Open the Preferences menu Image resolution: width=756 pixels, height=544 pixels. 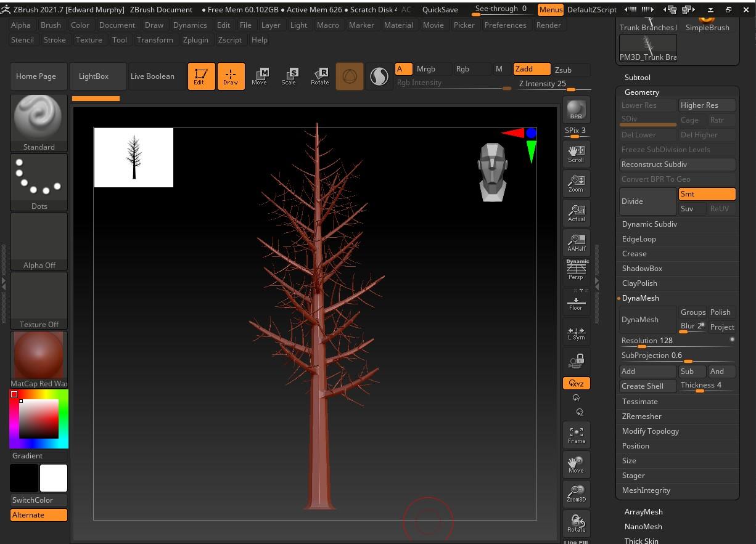(x=505, y=25)
